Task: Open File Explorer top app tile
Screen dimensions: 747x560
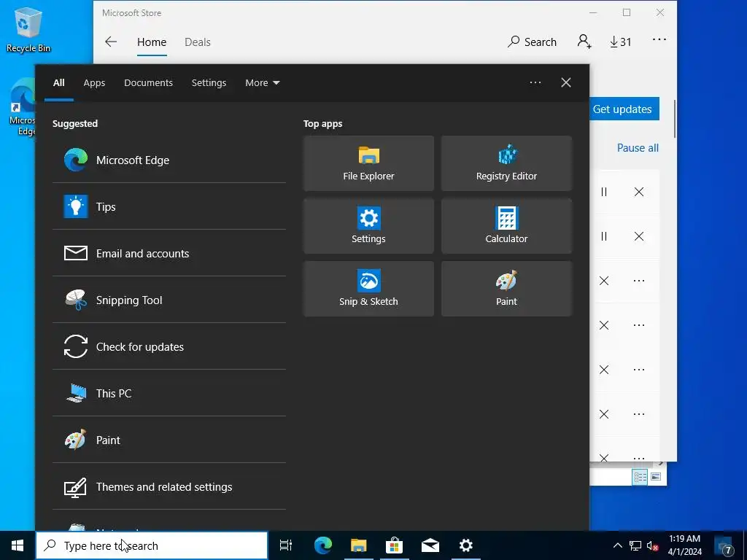Action: click(368, 163)
